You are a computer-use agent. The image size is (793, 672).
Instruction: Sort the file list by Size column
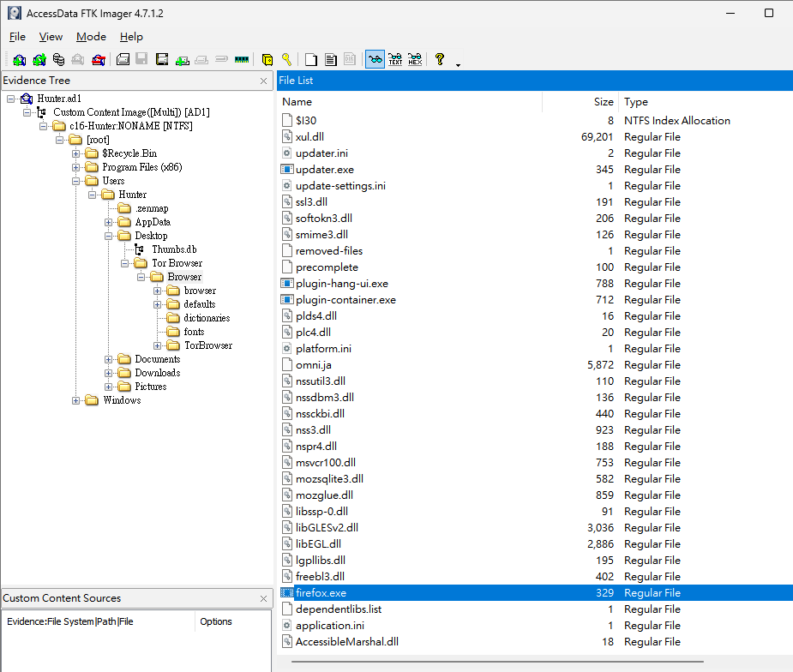coord(580,102)
